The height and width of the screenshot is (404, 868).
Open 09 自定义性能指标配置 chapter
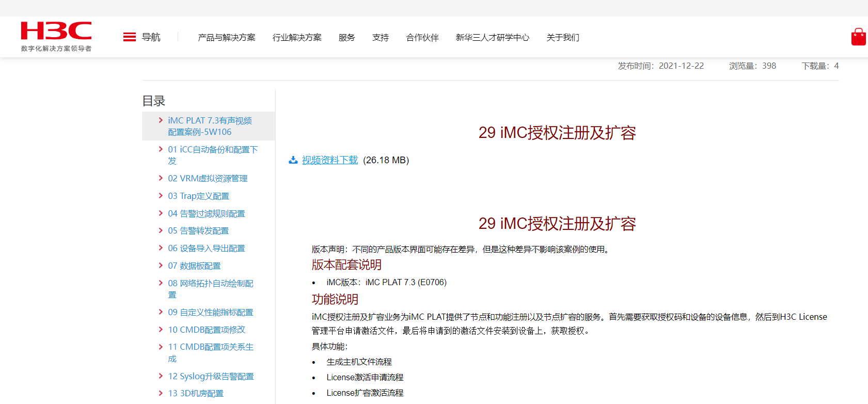[x=211, y=312]
